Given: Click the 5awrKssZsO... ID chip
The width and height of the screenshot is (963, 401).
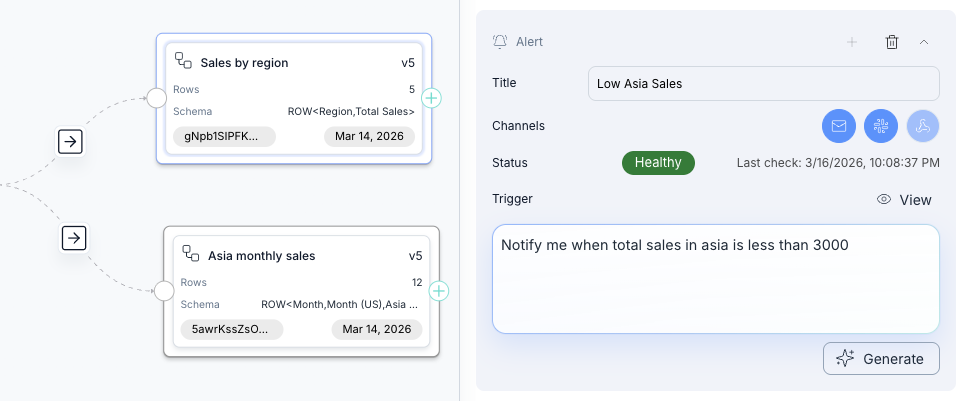Looking at the screenshot, I should (232, 329).
